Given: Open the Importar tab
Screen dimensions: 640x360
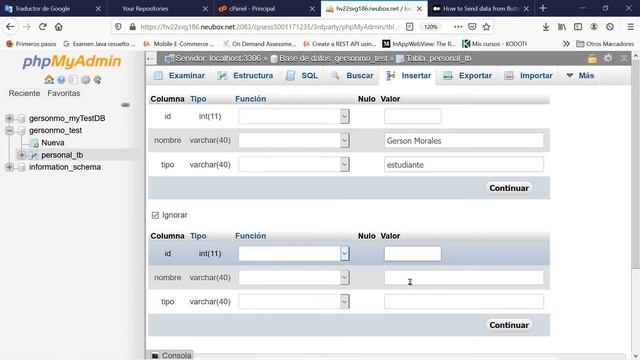Looking at the screenshot, I should [528, 76].
